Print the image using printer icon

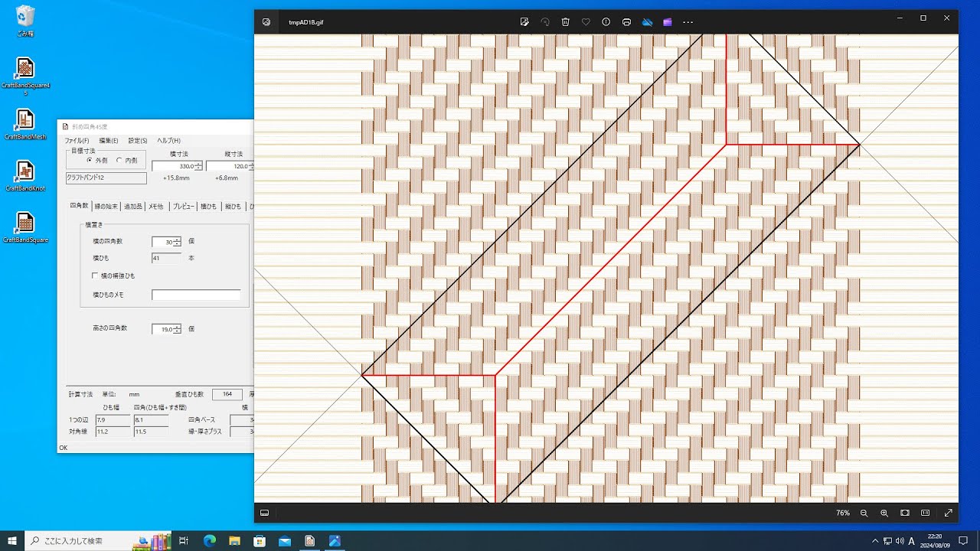(626, 22)
